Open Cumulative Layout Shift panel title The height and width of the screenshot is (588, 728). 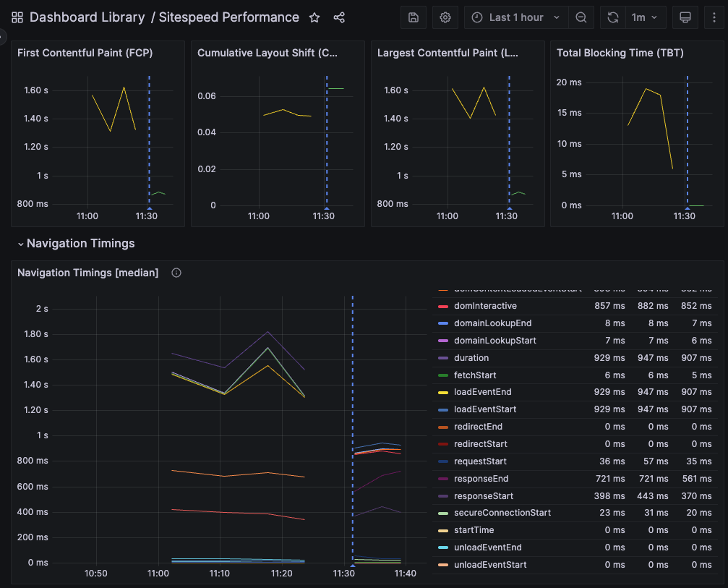pos(267,53)
